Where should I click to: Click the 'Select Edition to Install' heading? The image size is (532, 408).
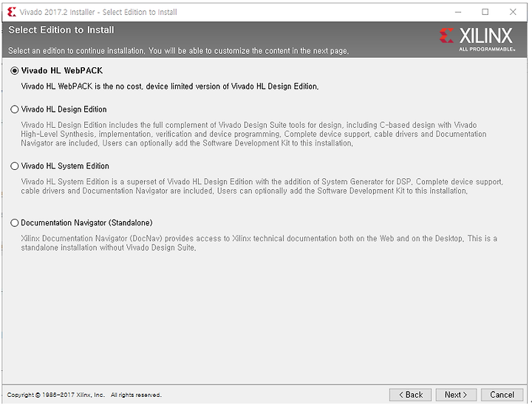click(61, 30)
